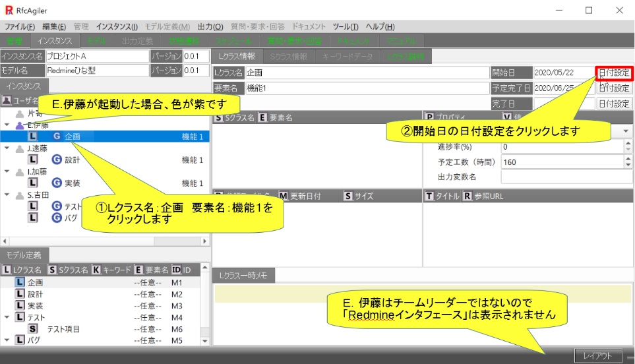Viewport: 635px width, 364px height.
Task: Click the G icon beside バグ in the instance tree
Action: tap(57, 218)
